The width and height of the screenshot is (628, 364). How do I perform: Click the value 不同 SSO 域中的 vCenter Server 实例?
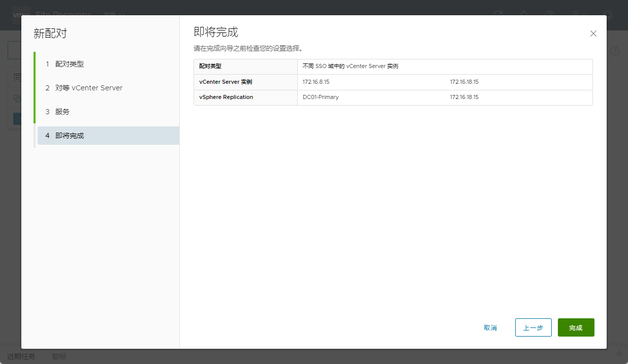350,66
